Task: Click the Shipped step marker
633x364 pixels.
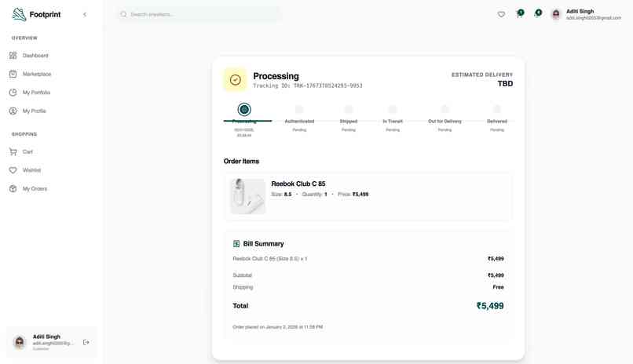Action: (349, 109)
